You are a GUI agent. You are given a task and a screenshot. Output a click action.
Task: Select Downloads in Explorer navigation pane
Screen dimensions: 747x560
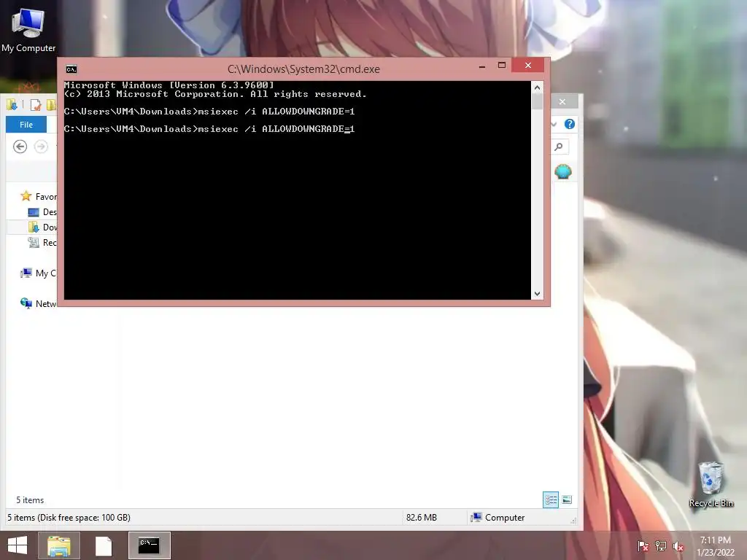pos(42,227)
